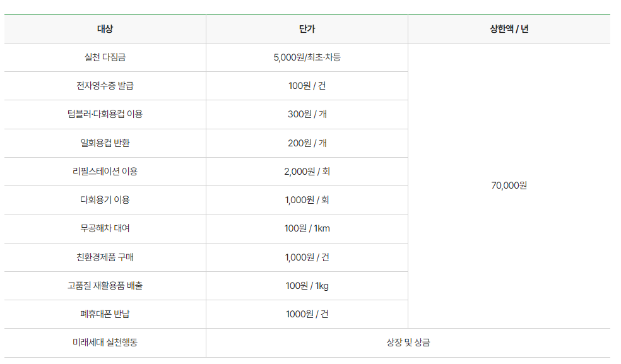This screenshot has width=621, height=364.
Task: Click the 70,000원 annual limit cell
Action: pyautogui.click(x=509, y=185)
